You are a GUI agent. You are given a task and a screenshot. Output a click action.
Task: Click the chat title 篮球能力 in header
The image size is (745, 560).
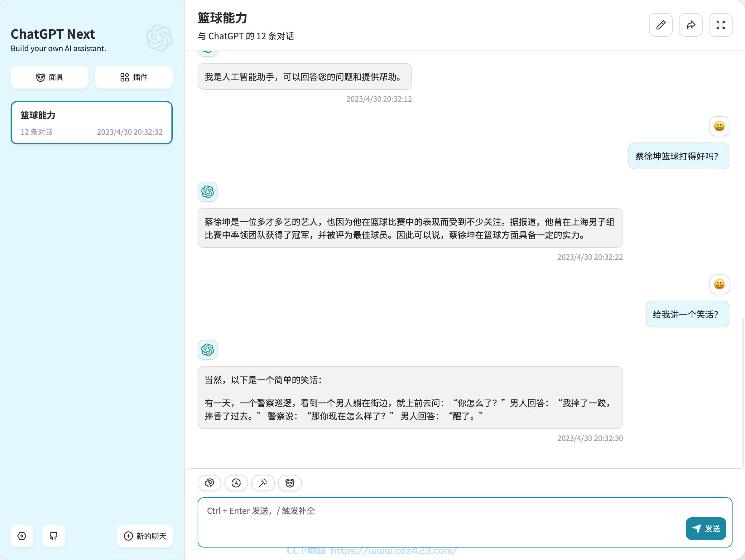(x=223, y=17)
